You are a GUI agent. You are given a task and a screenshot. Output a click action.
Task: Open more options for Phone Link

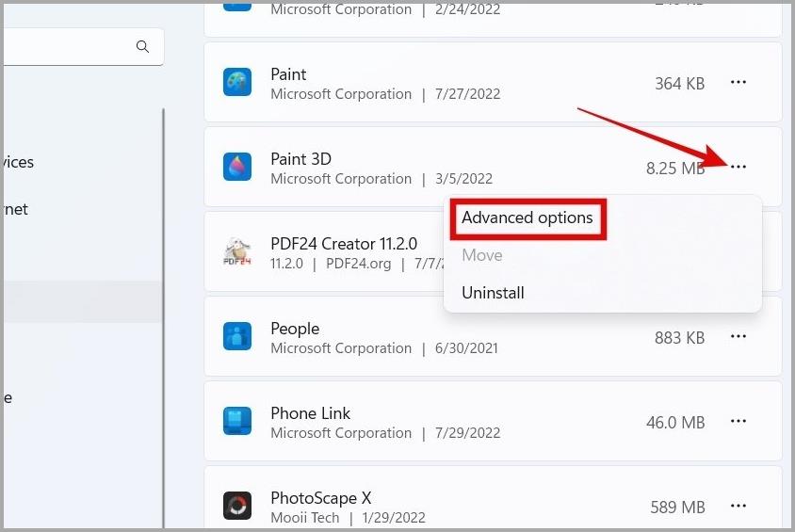(738, 421)
